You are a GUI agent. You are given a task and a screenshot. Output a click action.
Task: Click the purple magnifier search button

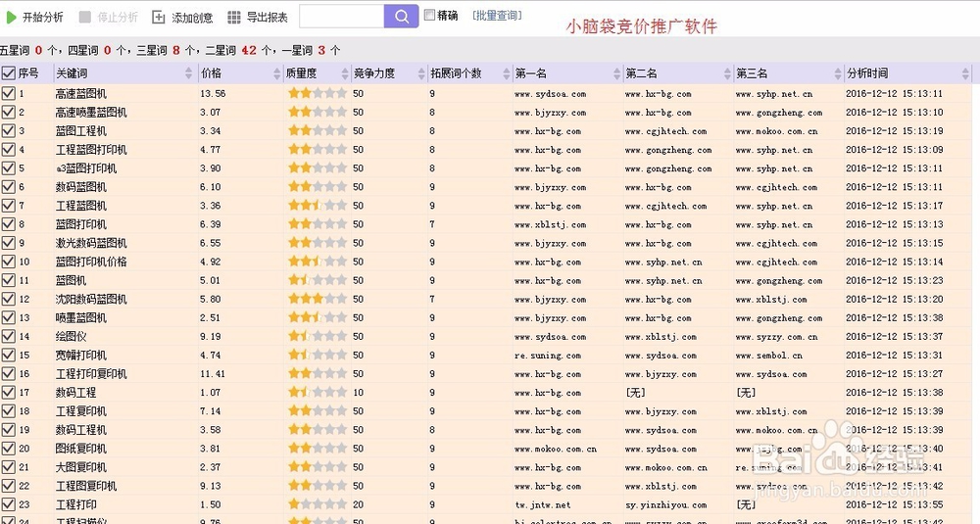tap(401, 17)
